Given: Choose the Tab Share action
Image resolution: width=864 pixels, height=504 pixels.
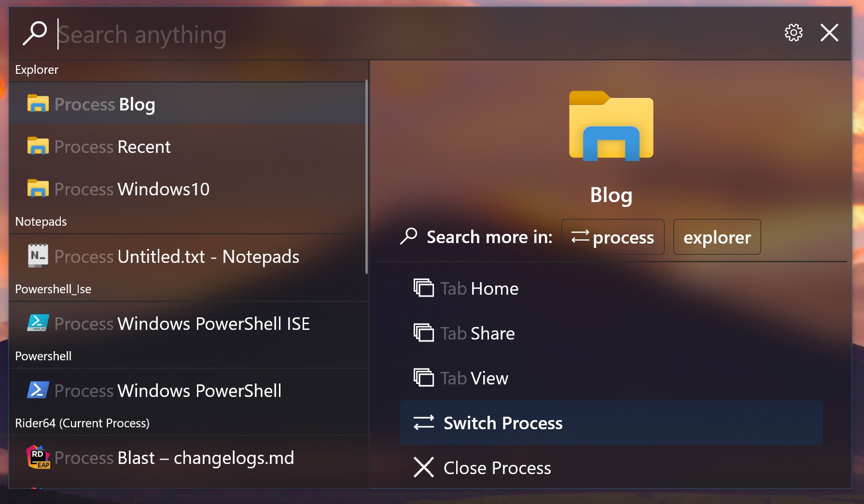Looking at the screenshot, I should (477, 333).
